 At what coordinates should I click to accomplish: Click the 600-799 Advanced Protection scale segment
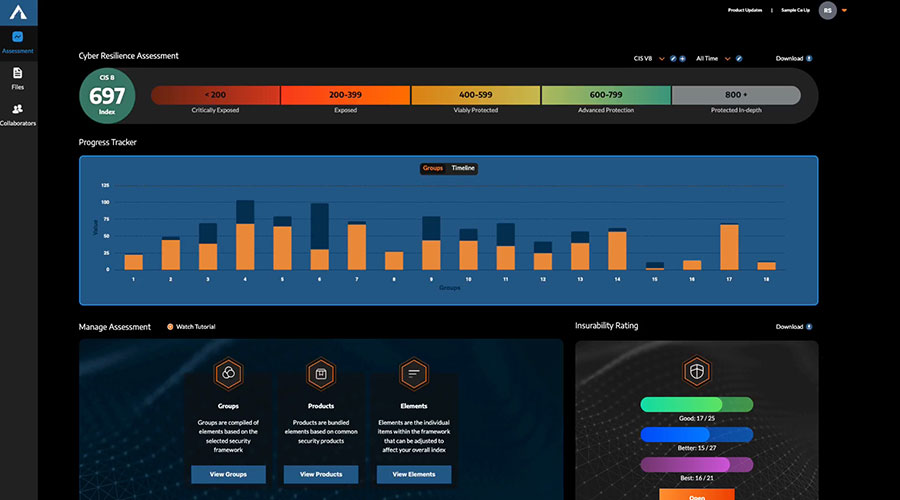(605, 95)
